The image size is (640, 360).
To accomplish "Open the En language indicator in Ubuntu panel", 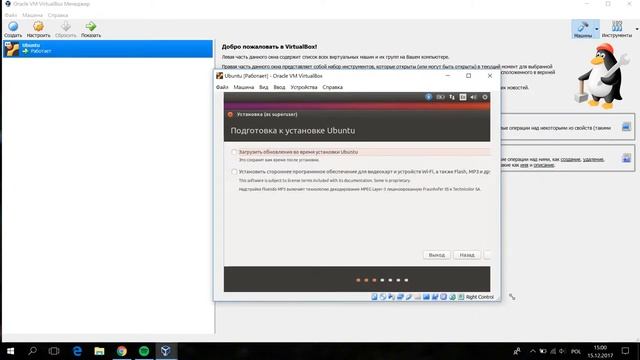I will point(463,97).
